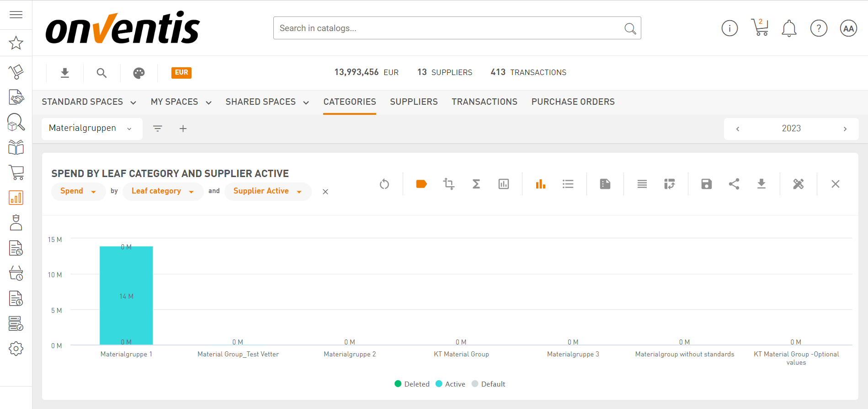This screenshot has width=868, height=409.
Task: Click the EUR currency button
Action: click(181, 72)
